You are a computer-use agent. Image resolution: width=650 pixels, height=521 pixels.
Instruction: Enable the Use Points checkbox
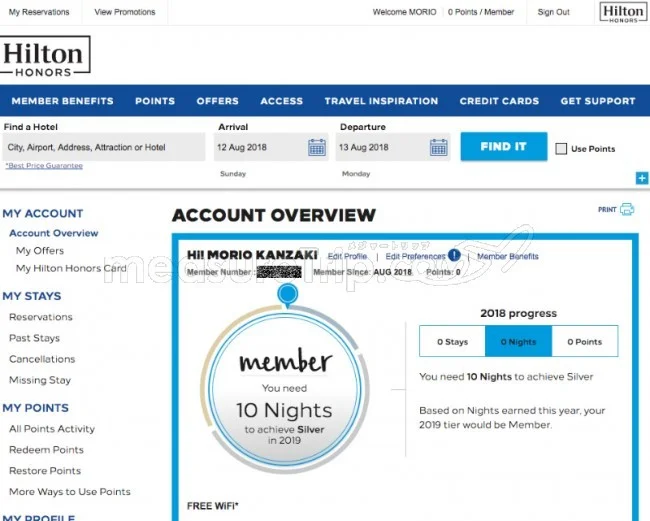561,149
